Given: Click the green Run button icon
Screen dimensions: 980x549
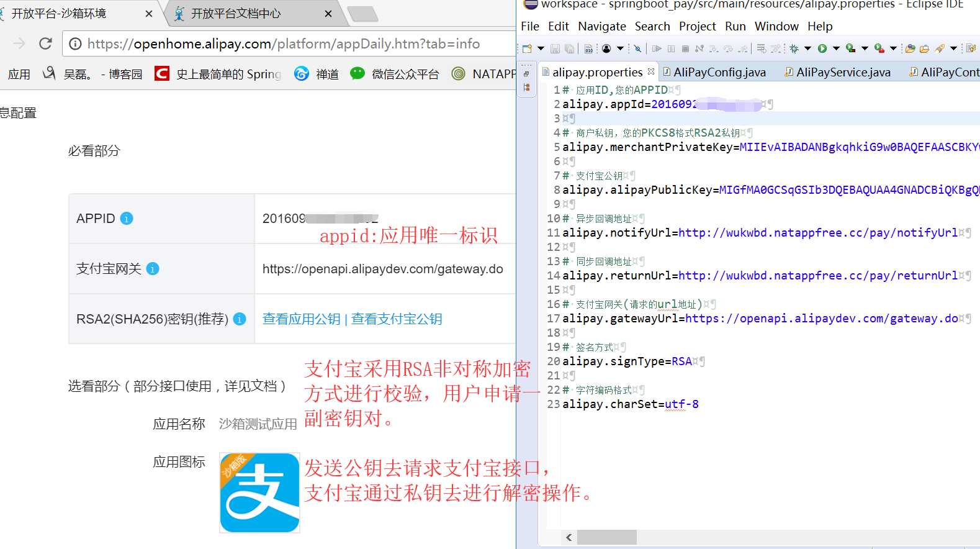Looking at the screenshot, I should coord(822,48).
